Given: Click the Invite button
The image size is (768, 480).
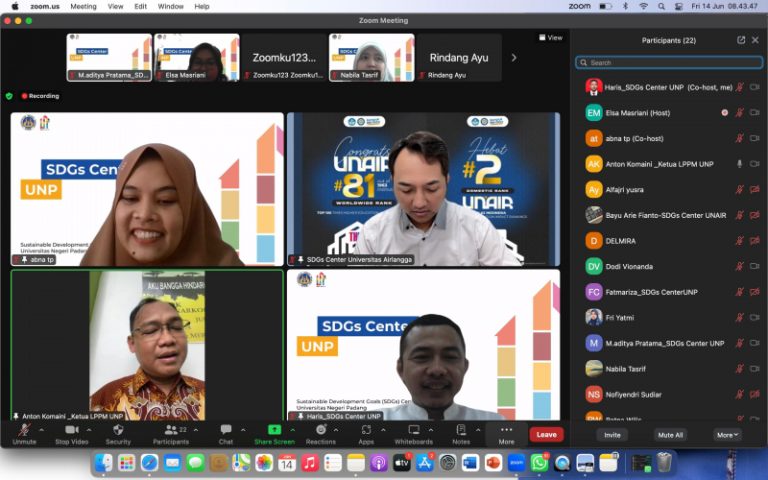Looking at the screenshot, I should click(612, 435).
